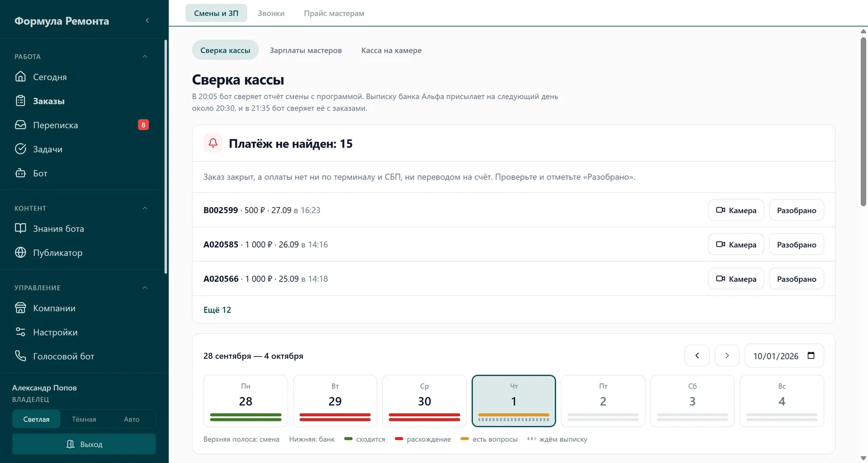Select Tuesday 29 day card

point(335,401)
